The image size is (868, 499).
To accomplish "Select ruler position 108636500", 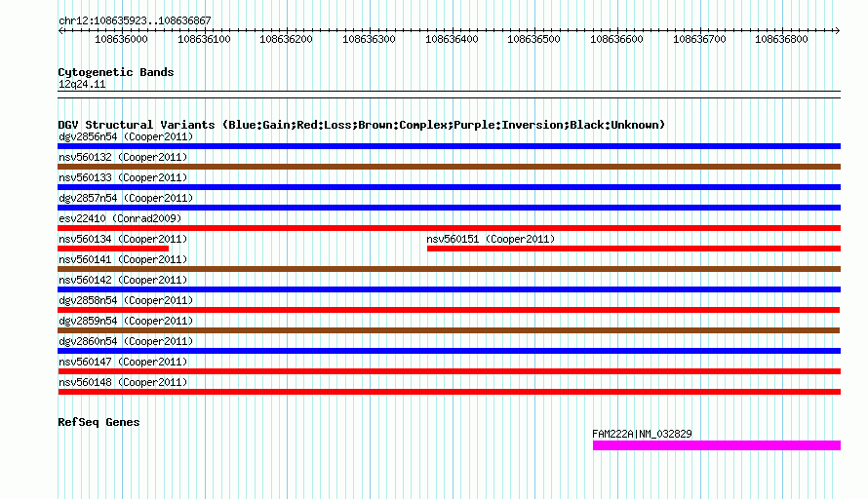I will [x=533, y=39].
